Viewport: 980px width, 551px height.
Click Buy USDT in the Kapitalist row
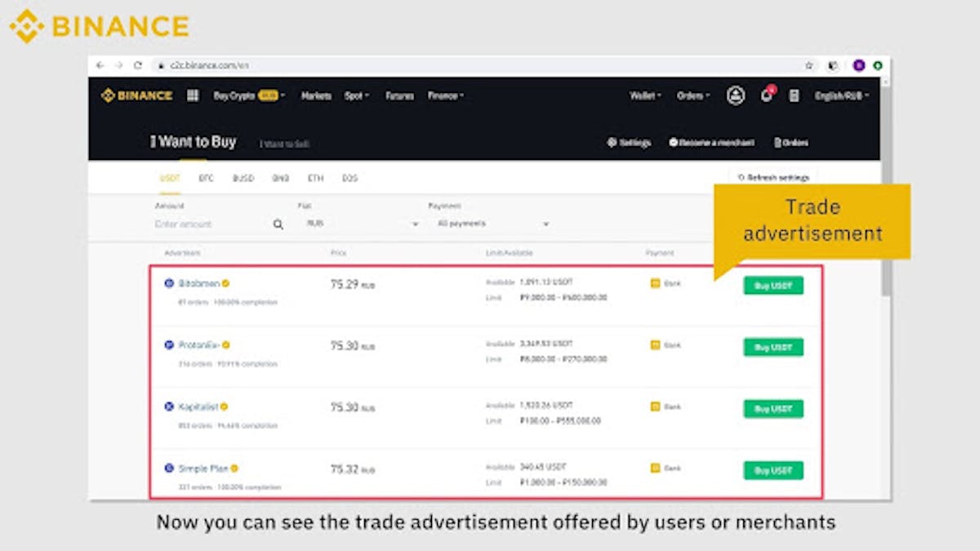click(x=773, y=409)
